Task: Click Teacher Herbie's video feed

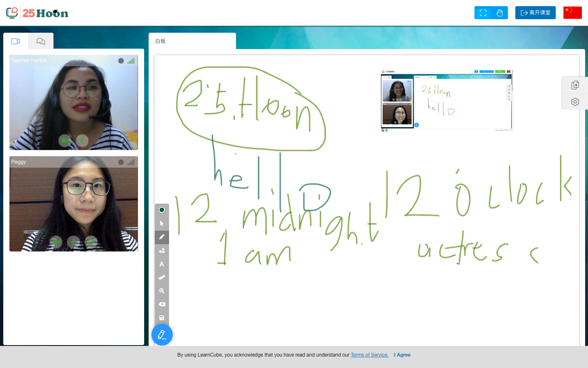Action: [73, 103]
